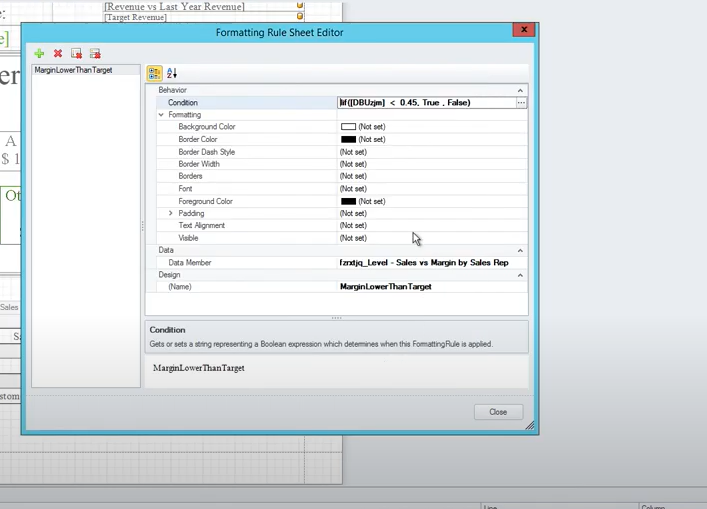Screen dimensions: 707x509
Task: Delete the selected rule with red X icon
Action: point(58,54)
